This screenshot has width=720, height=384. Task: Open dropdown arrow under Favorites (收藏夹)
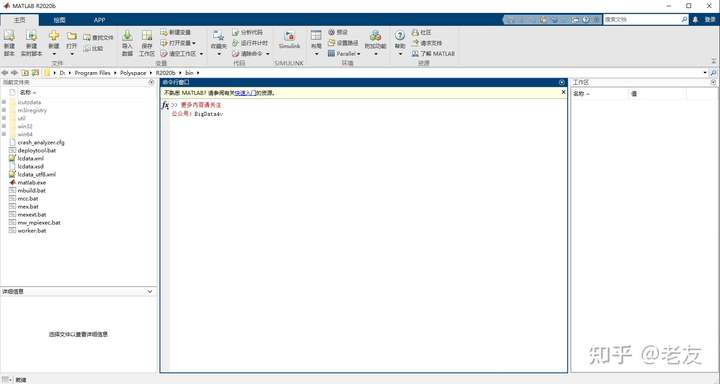click(219, 54)
